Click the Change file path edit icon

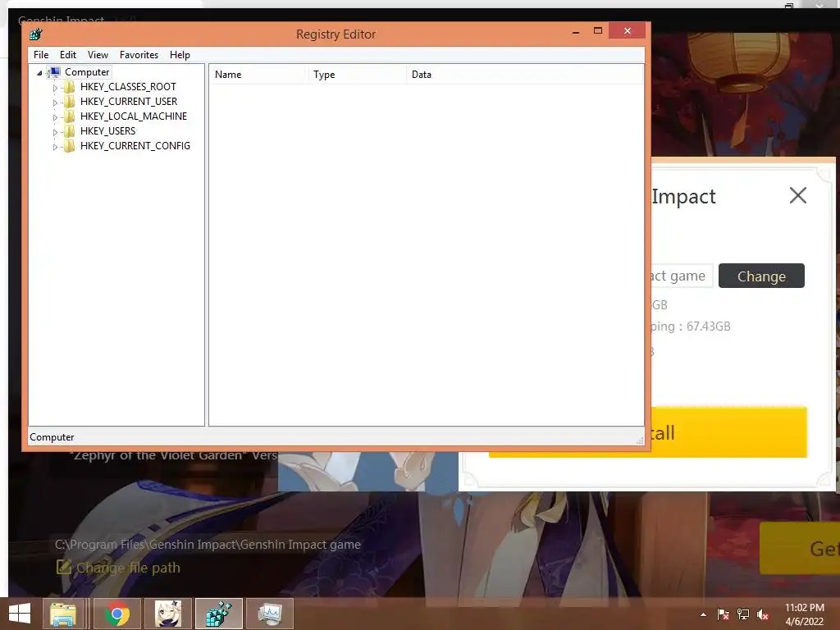[64, 567]
